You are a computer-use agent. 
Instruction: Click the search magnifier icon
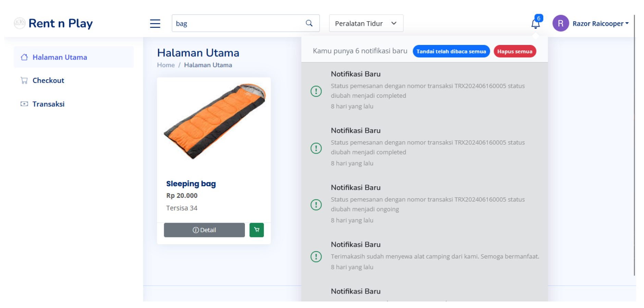point(309,23)
